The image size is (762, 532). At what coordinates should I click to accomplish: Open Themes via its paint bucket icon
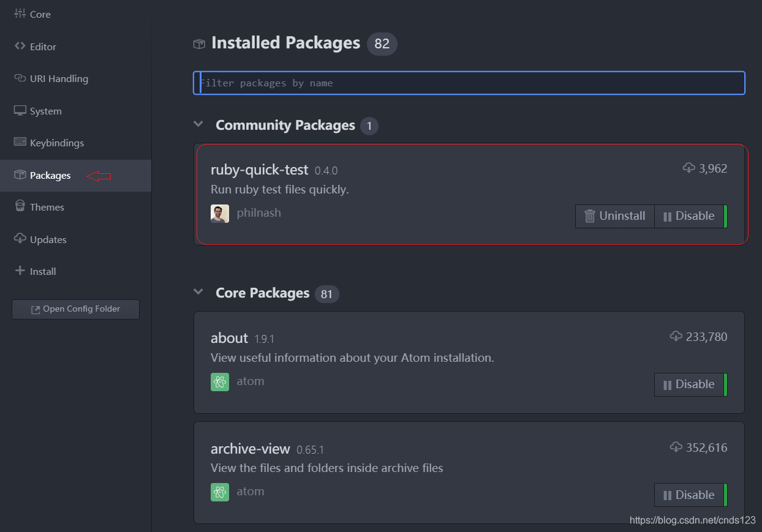(x=20, y=206)
